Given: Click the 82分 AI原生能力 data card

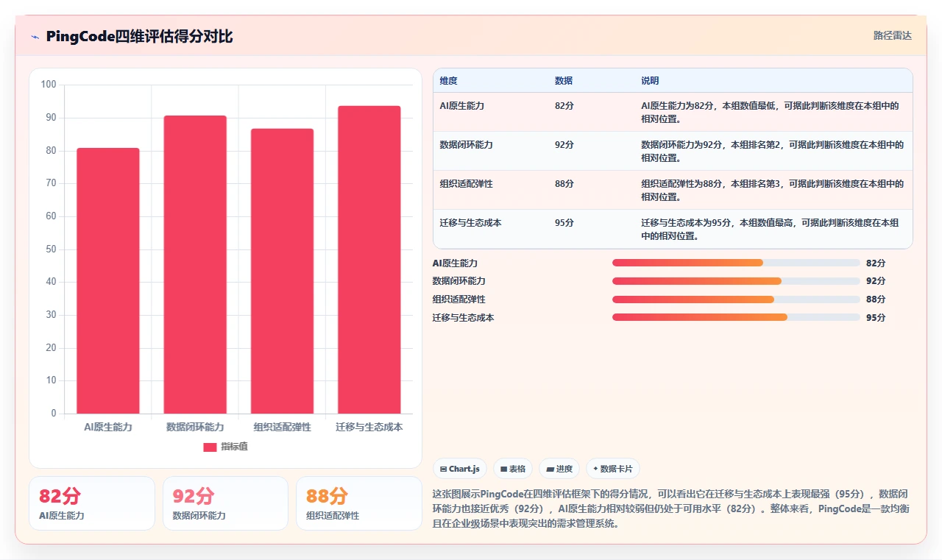Looking at the screenshot, I should coord(92,503).
